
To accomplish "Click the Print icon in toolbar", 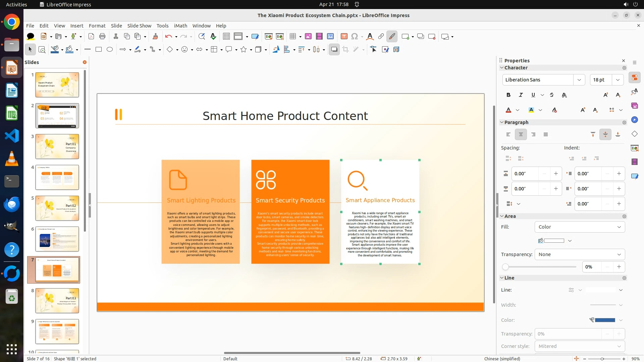I will pos(102,37).
